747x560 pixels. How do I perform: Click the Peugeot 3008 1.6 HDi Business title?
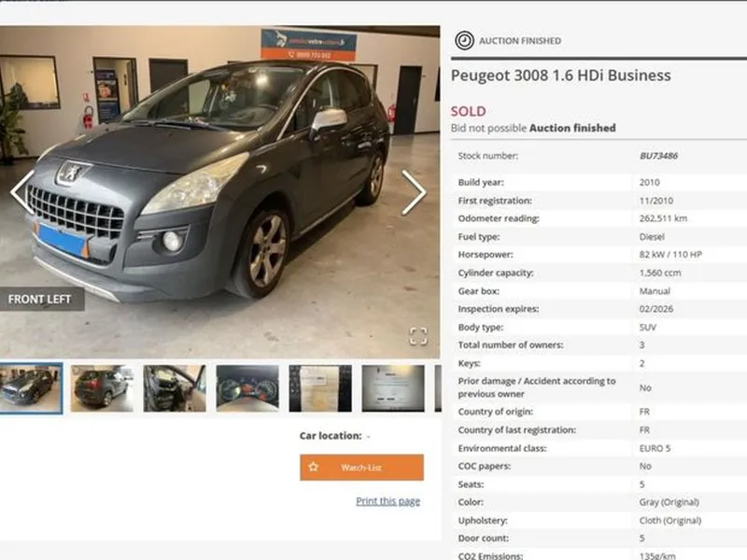point(561,76)
